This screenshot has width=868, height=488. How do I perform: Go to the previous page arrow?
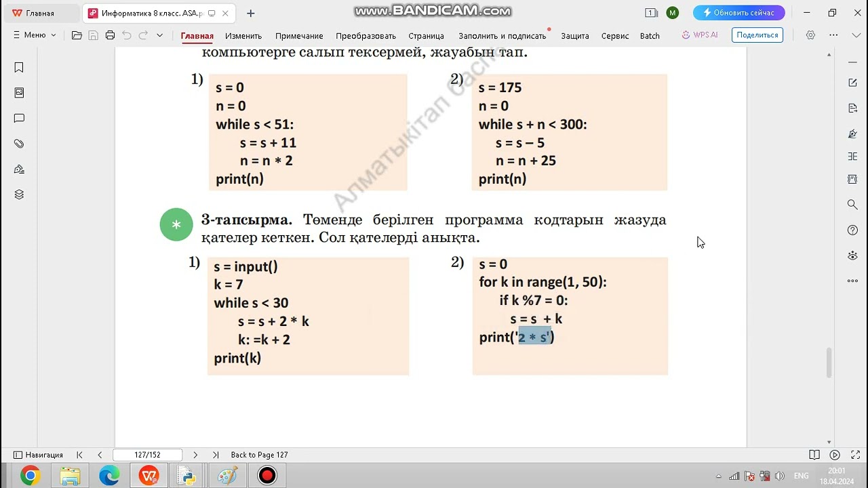click(100, 455)
